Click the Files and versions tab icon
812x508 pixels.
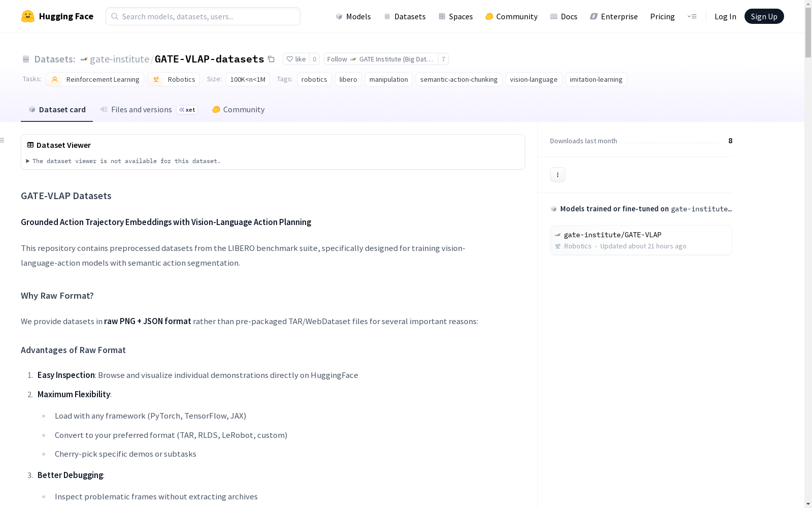(x=104, y=109)
